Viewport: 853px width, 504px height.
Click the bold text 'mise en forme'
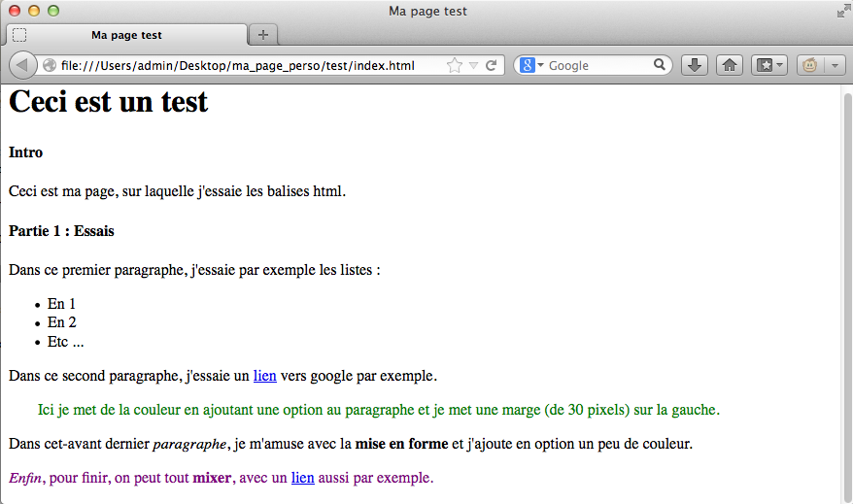(401, 444)
